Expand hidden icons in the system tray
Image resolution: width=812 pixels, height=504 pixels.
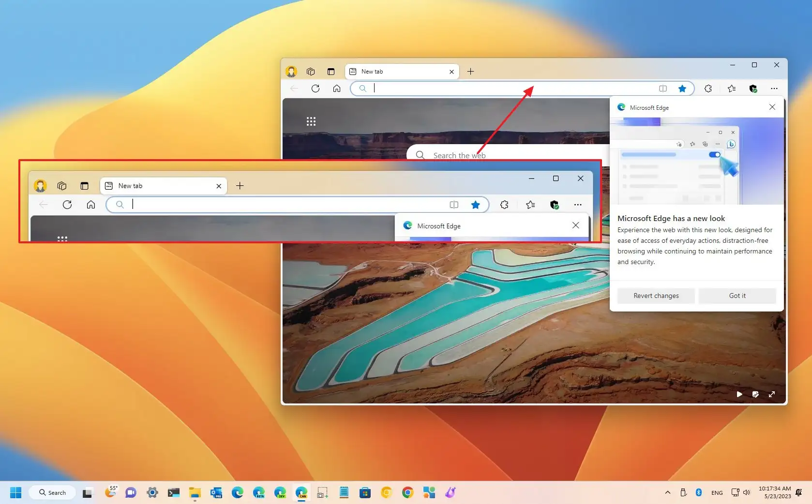(667, 492)
